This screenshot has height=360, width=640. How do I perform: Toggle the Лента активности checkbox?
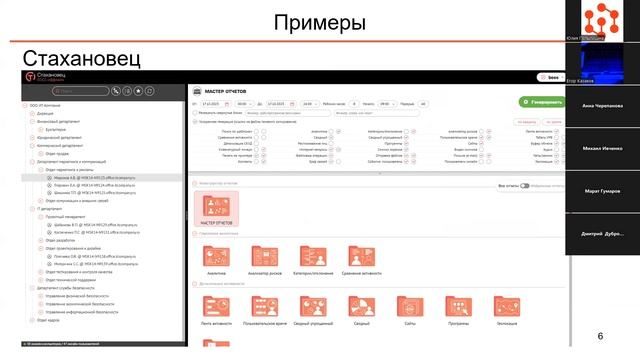[556, 131]
